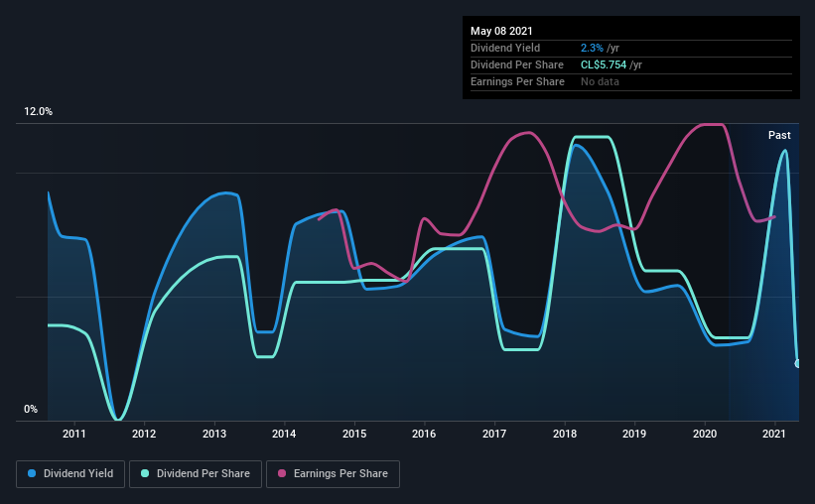This screenshot has width=815, height=504.
Task: Click the 12.0% y-axis label
Action: tap(38, 112)
